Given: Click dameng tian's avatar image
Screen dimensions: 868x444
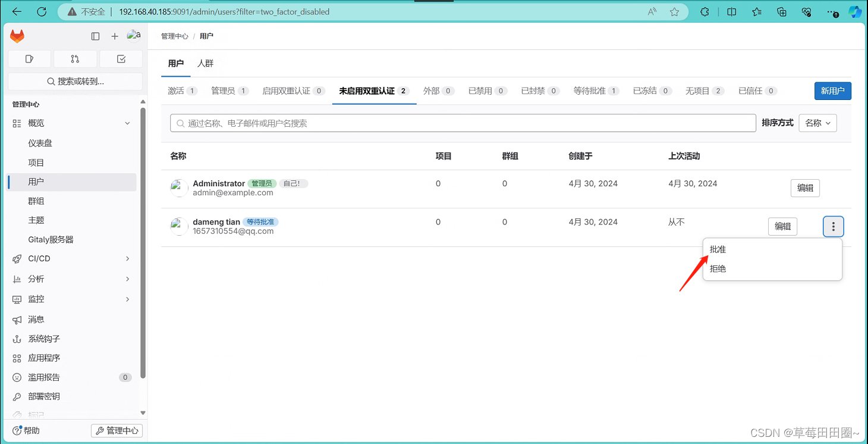Looking at the screenshot, I should coord(179,226).
